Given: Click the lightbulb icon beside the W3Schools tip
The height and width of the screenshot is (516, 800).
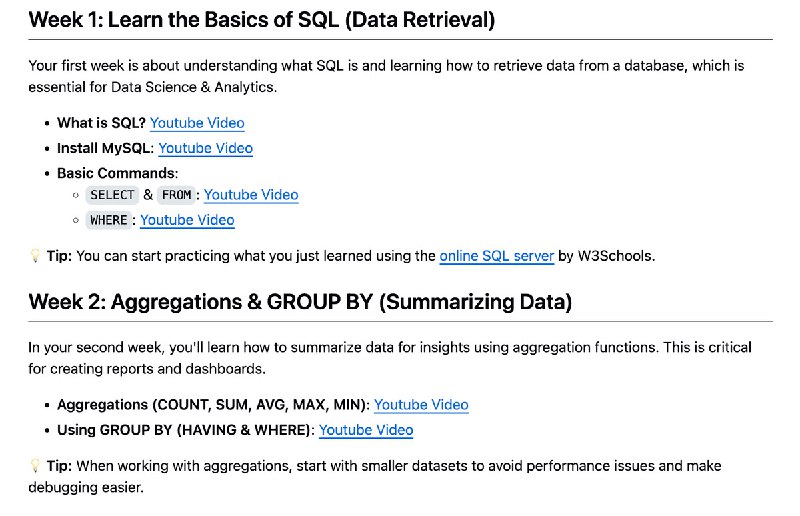Looking at the screenshot, I should pyautogui.click(x=35, y=256).
